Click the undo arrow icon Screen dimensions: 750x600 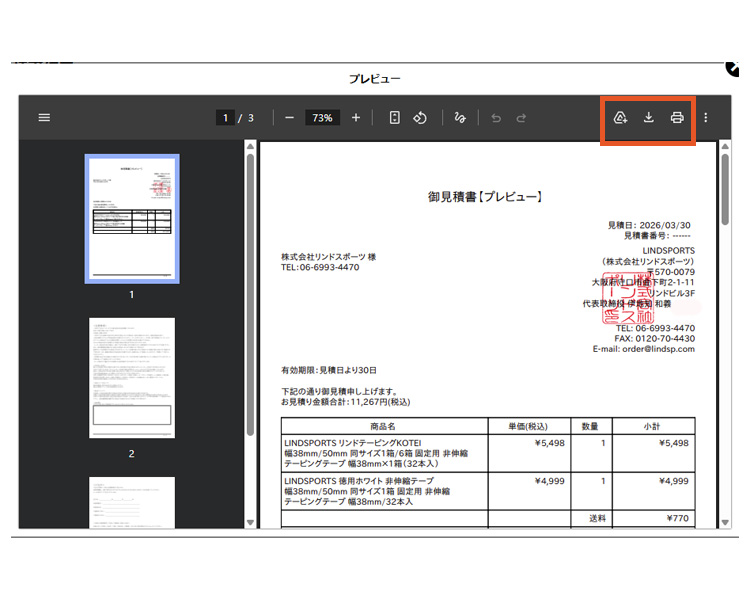click(496, 117)
